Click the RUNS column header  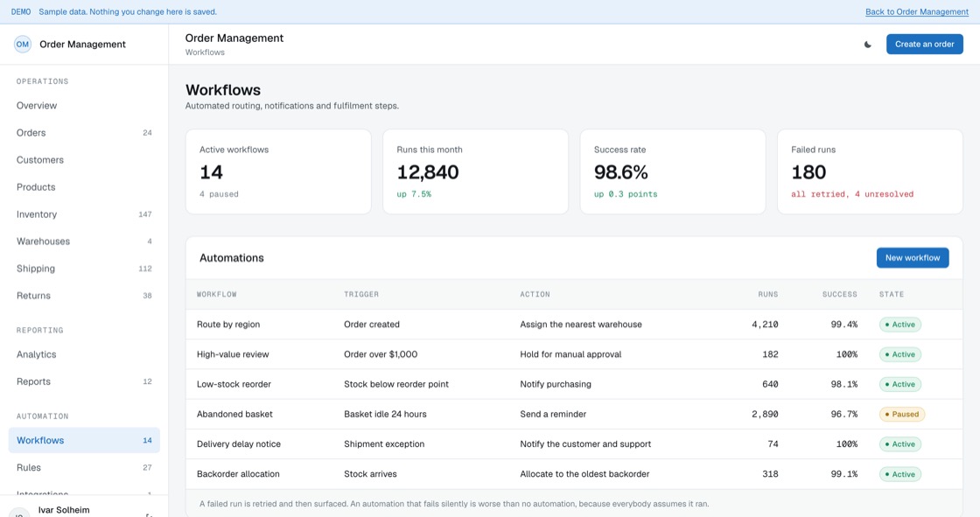coord(768,294)
